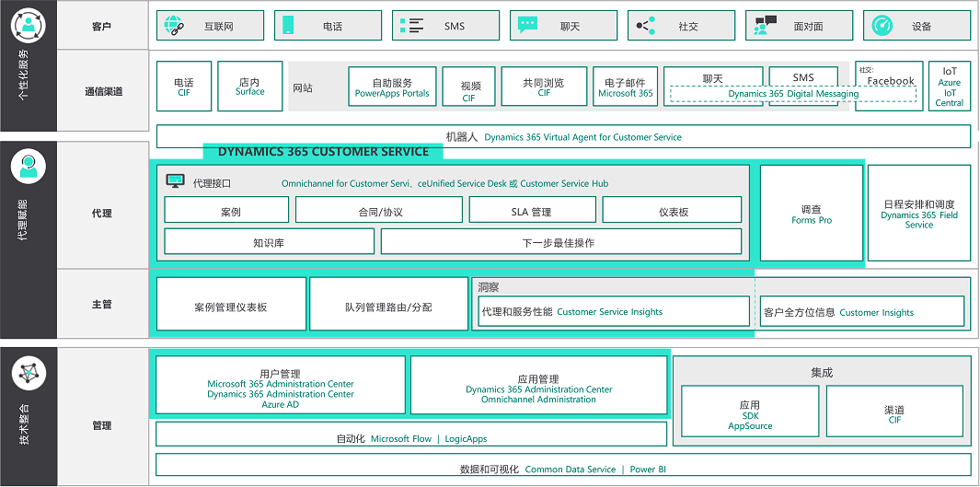Click the network icon above 技术整合
The height and width of the screenshot is (487, 980).
coord(29,373)
